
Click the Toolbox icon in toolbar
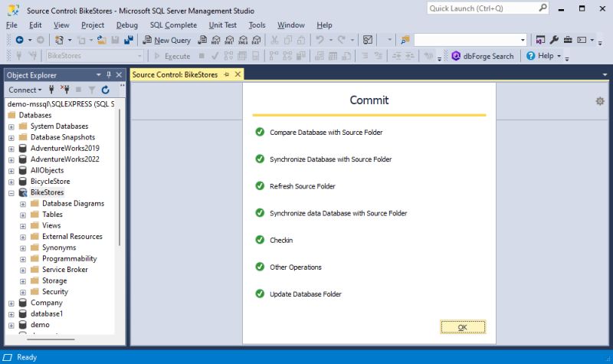[x=568, y=40]
